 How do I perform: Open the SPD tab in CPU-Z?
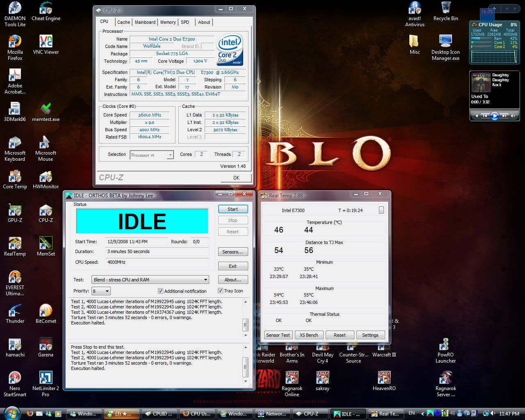(185, 22)
